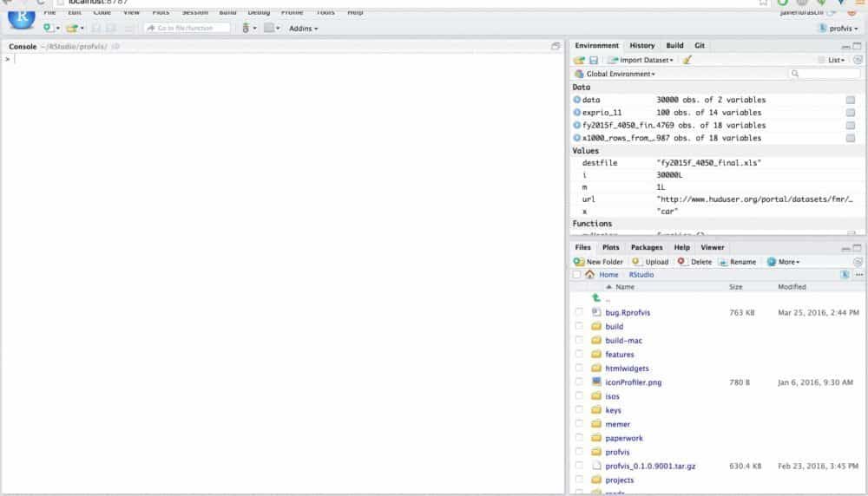The height and width of the screenshot is (496, 868).
Task: Click the workspace panes layout icon
Action: click(269, 28)
